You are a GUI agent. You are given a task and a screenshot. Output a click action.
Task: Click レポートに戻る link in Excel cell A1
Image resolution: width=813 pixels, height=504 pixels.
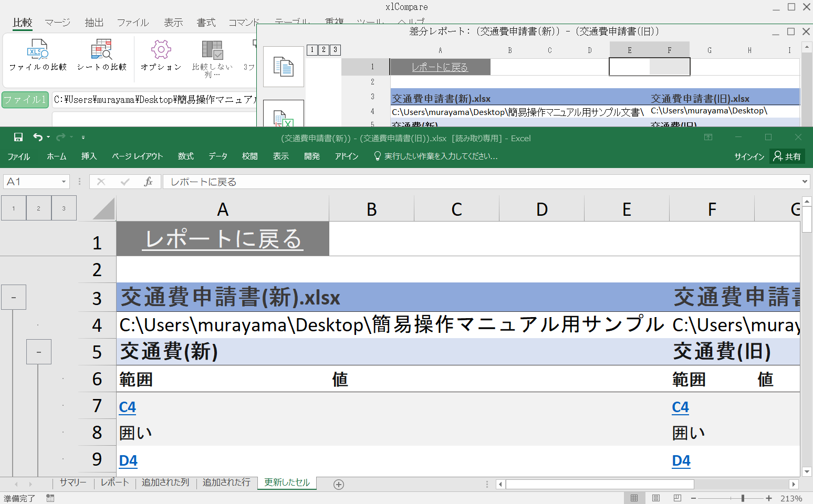223,239
